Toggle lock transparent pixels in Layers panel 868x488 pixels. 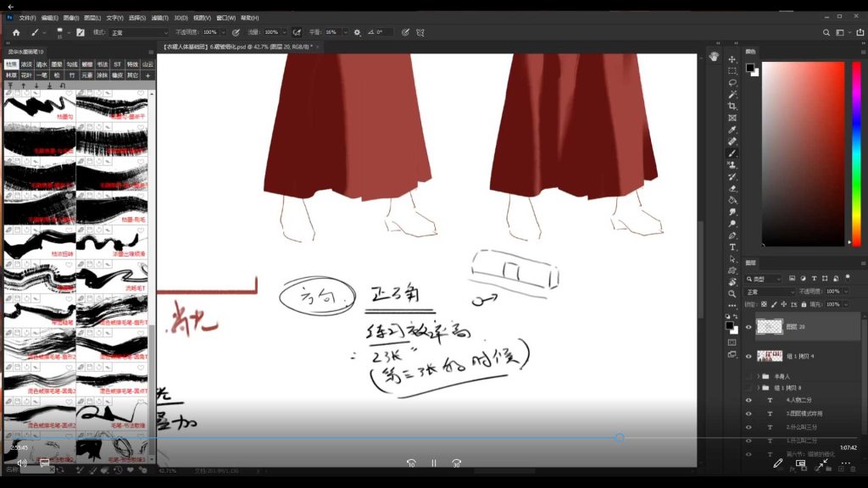(x=764, y=304)
